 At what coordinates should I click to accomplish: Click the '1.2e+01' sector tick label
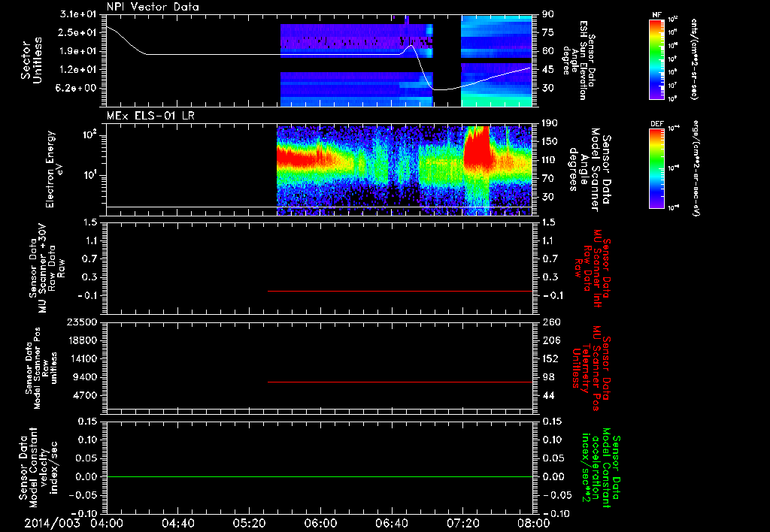[x=78, y=70]
